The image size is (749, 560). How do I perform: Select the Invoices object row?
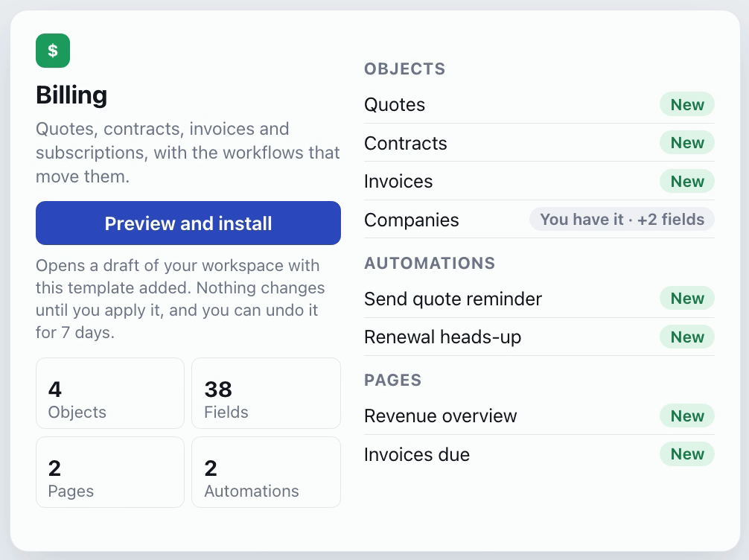(539, 181)
